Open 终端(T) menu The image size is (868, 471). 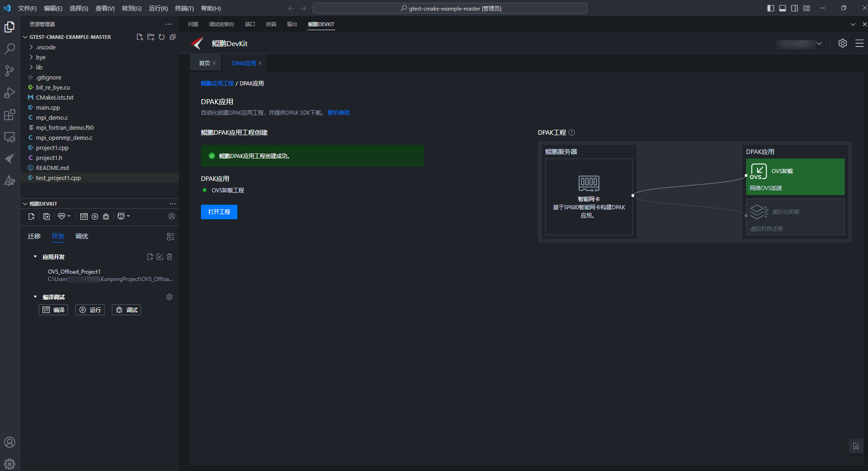pos(184,8)
